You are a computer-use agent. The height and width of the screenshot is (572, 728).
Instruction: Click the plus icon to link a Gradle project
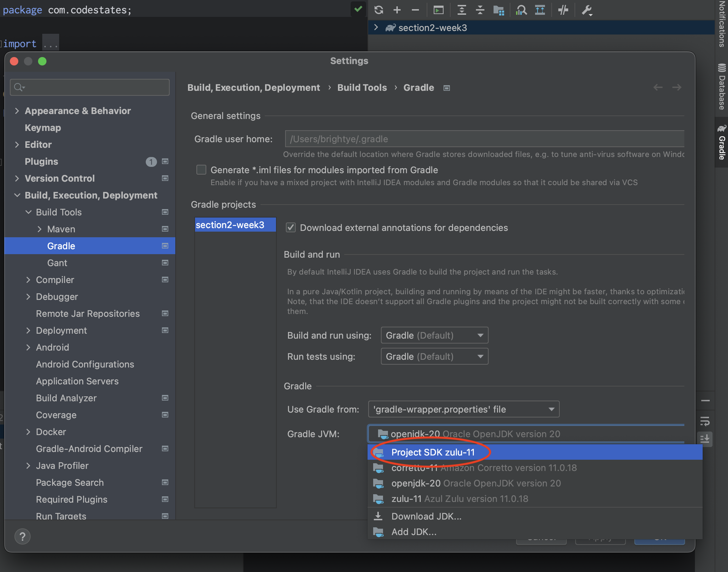397,10
